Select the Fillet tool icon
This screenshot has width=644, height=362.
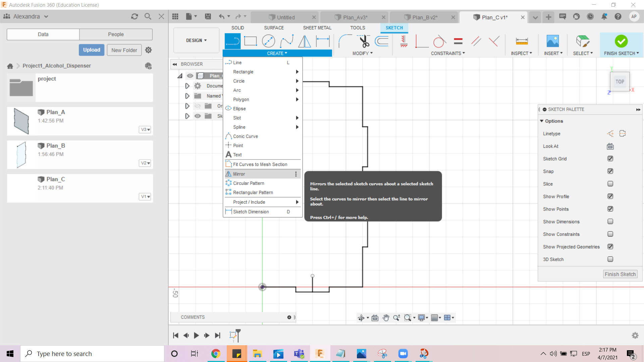point(345,41)
